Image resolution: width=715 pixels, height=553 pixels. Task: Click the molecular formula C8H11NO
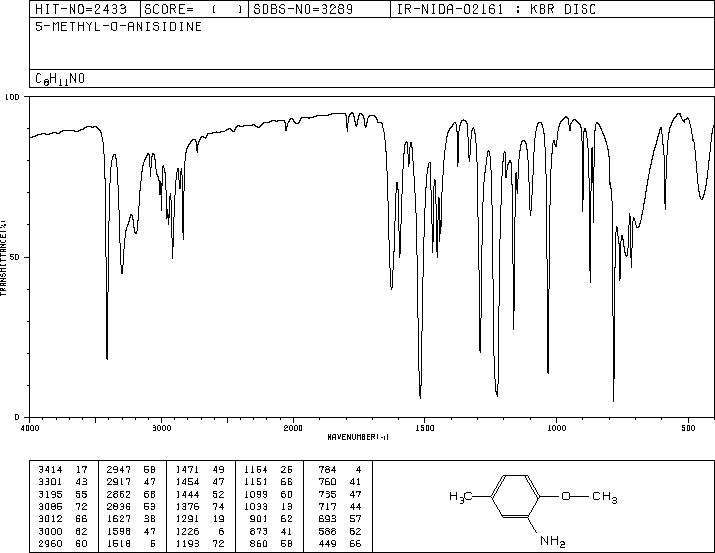point(60,79)
